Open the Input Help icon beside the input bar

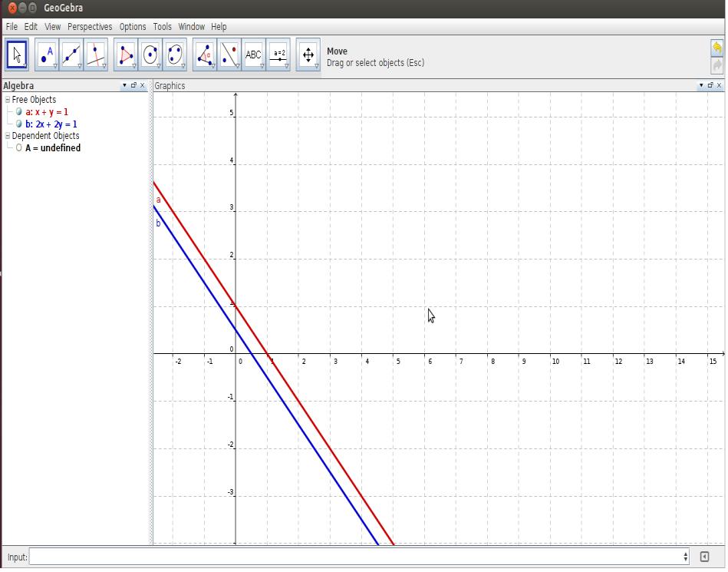coord(704,557)
